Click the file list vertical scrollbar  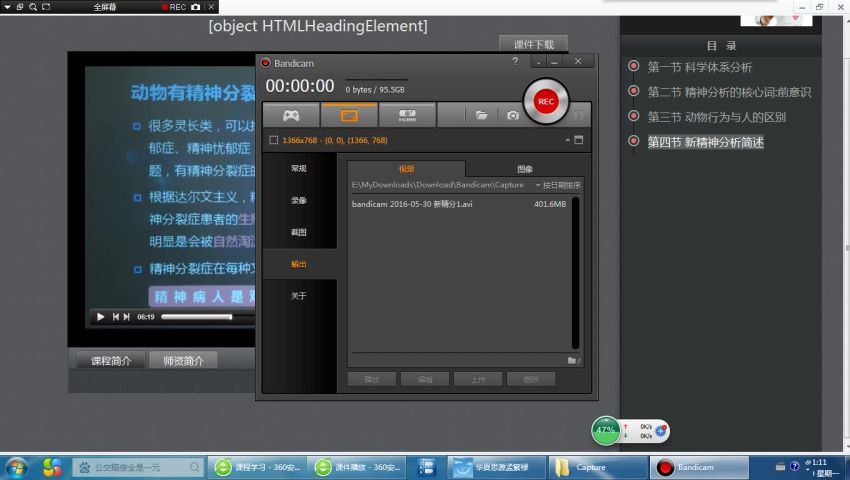tap(576, 273)
